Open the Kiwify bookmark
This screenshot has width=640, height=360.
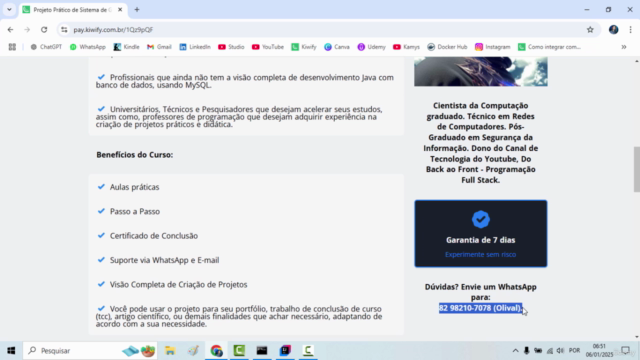(304, 47)
